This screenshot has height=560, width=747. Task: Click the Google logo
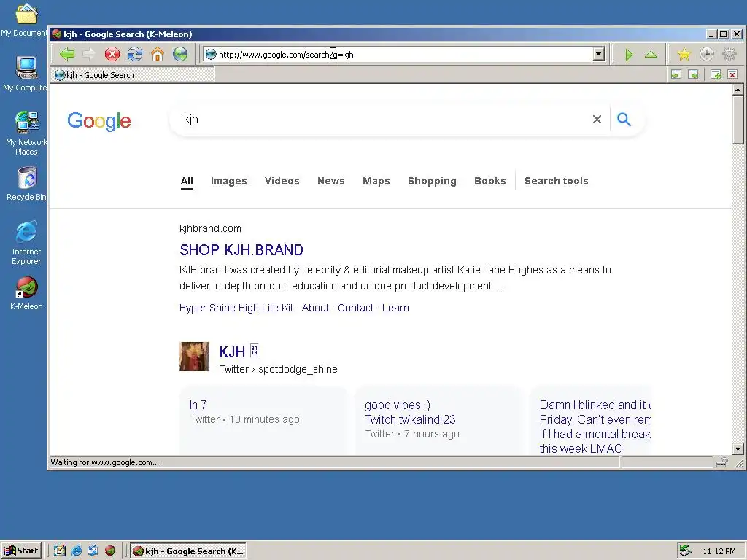pyautogui.click(x=99, y=121)
